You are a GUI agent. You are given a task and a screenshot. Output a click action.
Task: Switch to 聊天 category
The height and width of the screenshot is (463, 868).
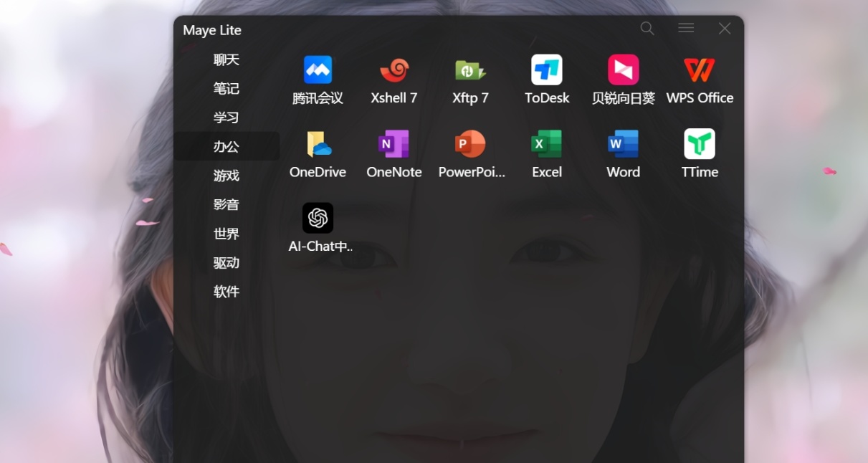pos(226,59)
